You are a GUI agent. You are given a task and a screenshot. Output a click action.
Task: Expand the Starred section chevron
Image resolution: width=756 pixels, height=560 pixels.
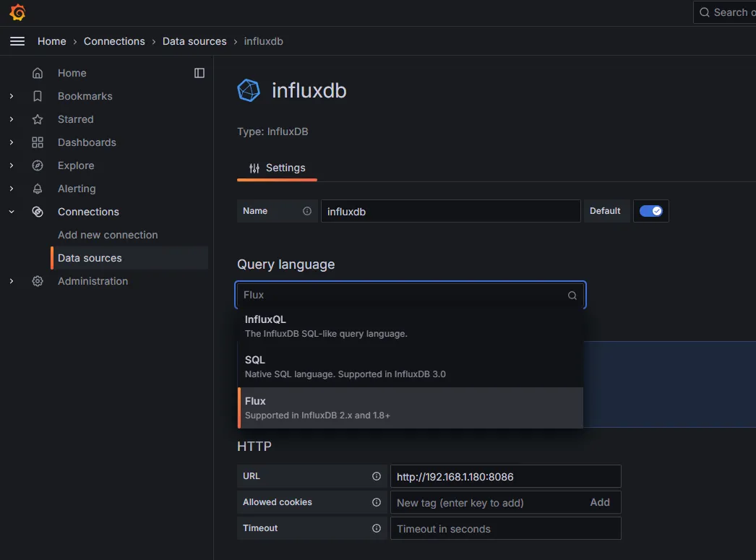point(12,119)
